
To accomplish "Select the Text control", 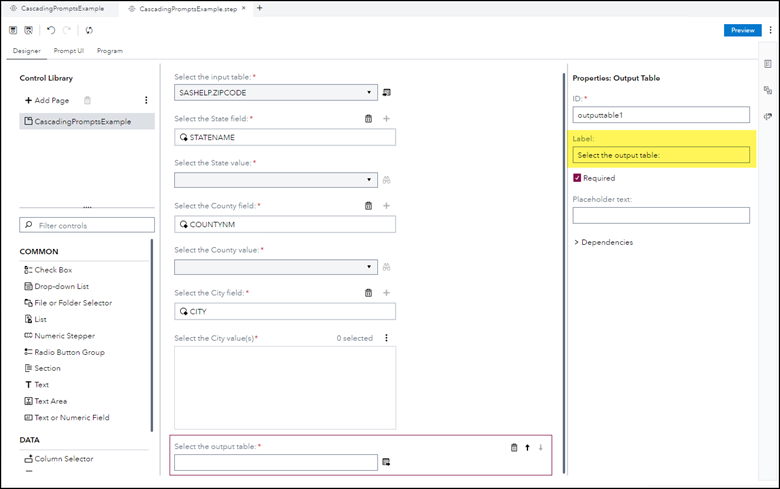I will pyautogui.click(x=36, y=385).
